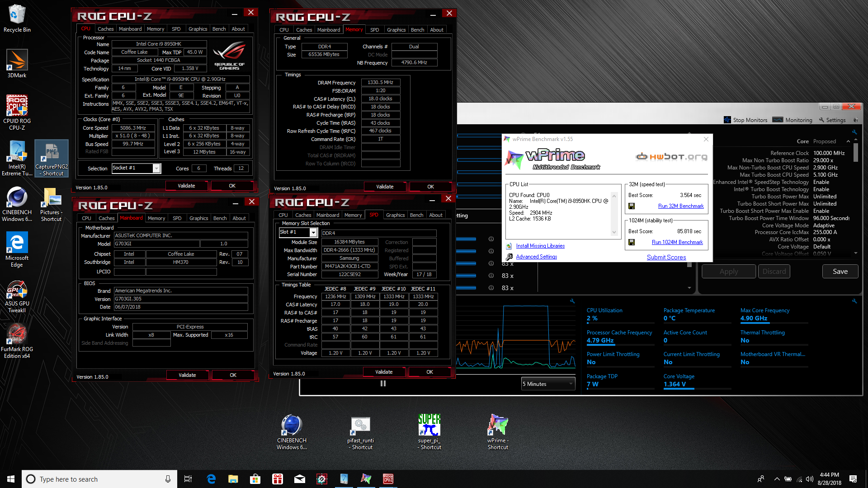The image size is (868, 488).
Task: Open the Windows Start button
Action: 11,479
